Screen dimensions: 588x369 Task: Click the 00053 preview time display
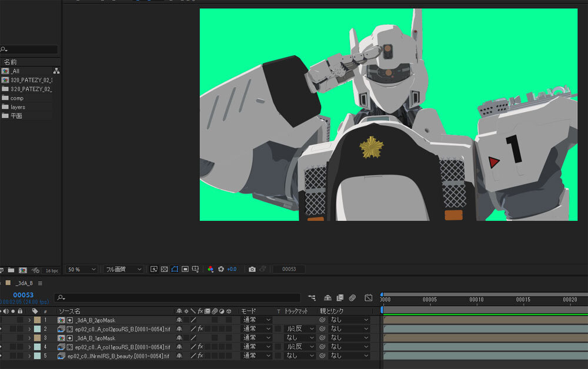point(289,269)
